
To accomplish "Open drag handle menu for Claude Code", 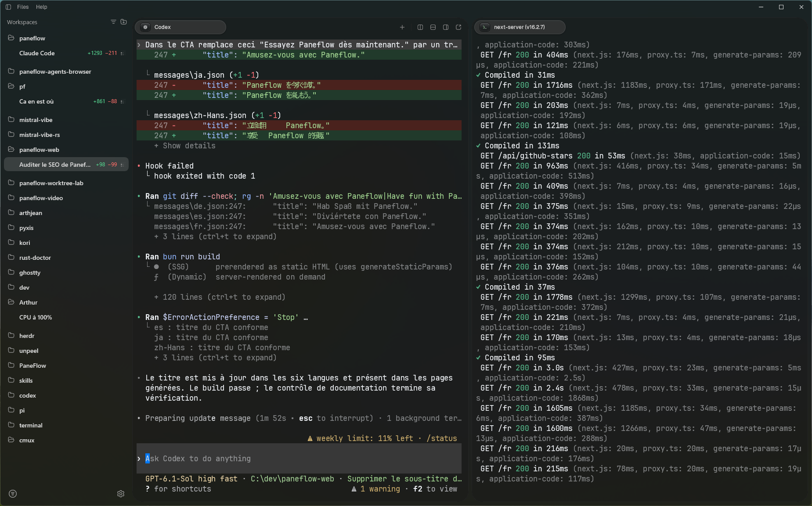I will (122, 53).
